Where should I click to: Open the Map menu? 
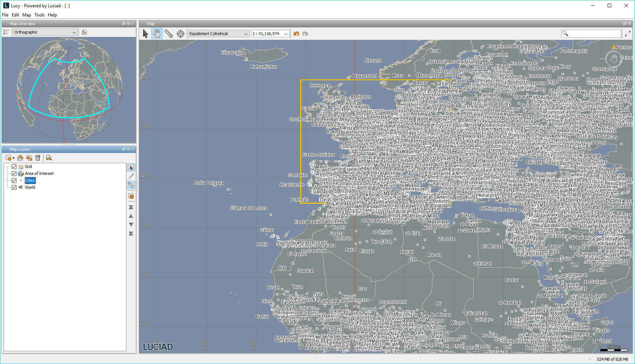(x=27, y=15)
